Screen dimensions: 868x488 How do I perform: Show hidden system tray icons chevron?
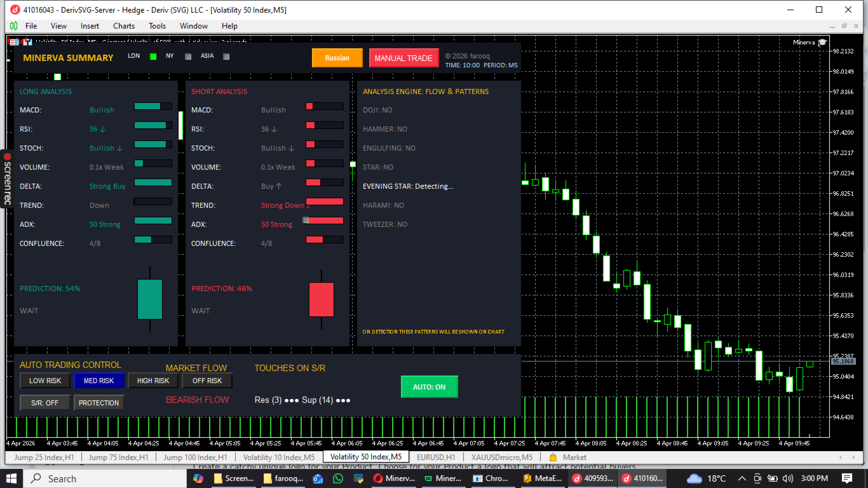coord(742,478)
